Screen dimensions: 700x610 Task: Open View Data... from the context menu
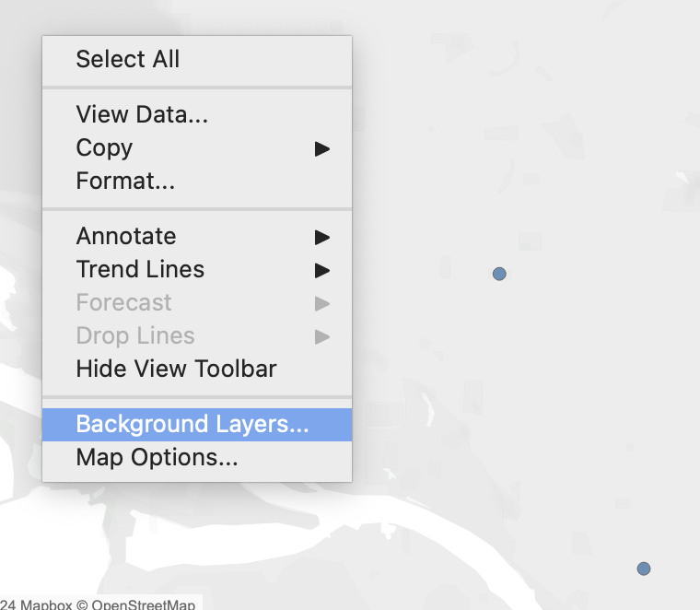(142, 115)
